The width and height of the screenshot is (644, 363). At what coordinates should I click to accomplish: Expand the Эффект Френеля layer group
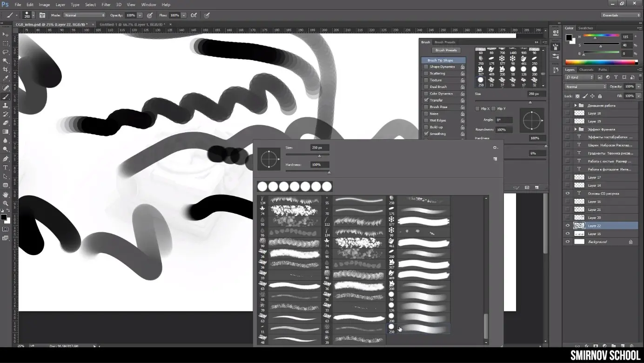(x=575, y=129)
